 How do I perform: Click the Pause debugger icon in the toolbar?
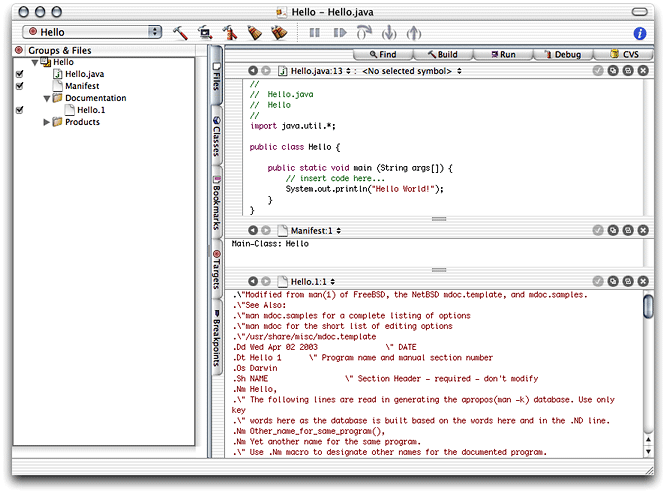[x=314, y=32]
